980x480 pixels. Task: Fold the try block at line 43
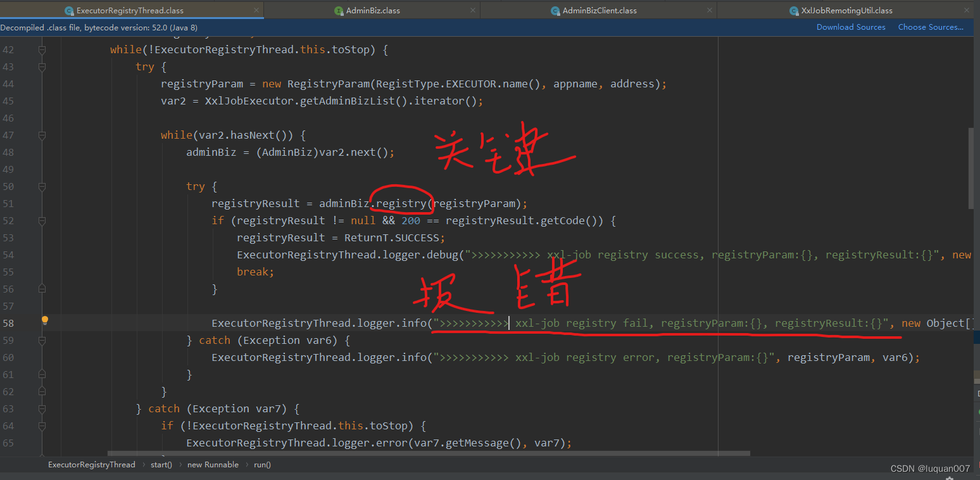pyautogui.click(x=42, y=66)
